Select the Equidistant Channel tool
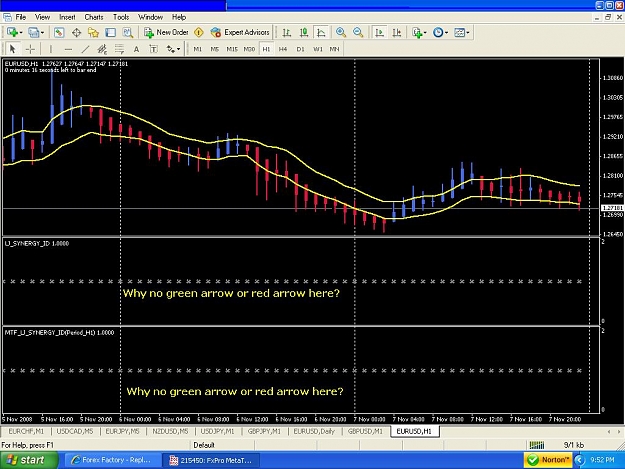Image resolution: width=625 pixels, height=469 pixels. point(102,49)
